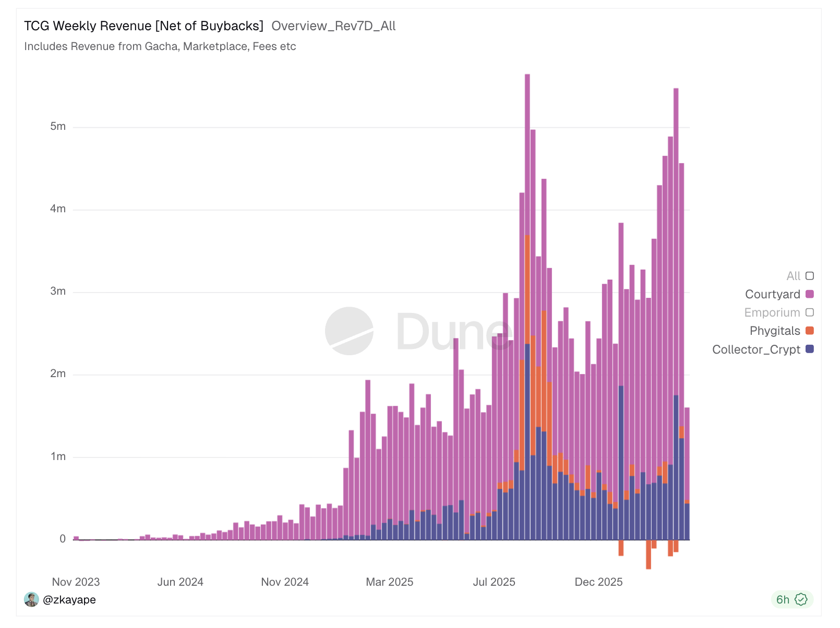Click the blue Collector_Crypt legend marker

click(x=809, y=349)
